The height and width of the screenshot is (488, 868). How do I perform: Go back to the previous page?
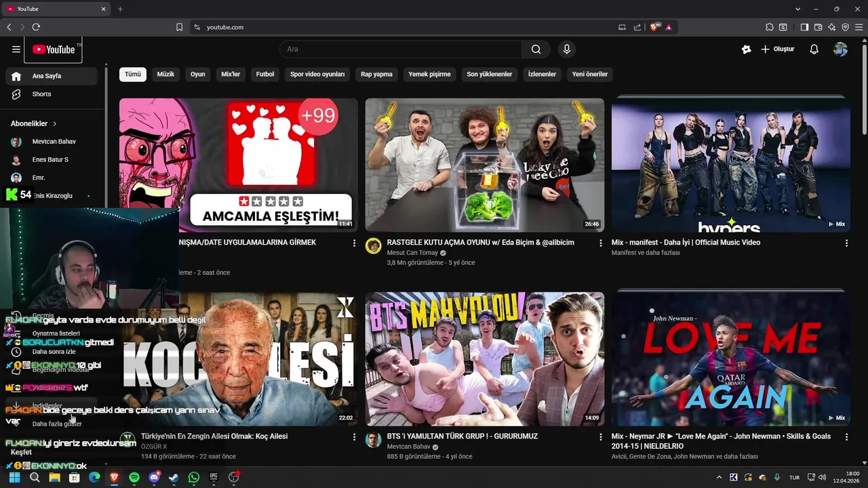pos(9,27)
